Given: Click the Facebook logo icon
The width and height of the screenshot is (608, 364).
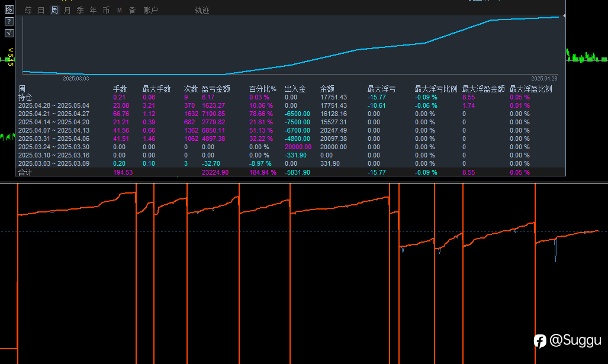Looking at the screenshot, I should (x=539, y=341).
